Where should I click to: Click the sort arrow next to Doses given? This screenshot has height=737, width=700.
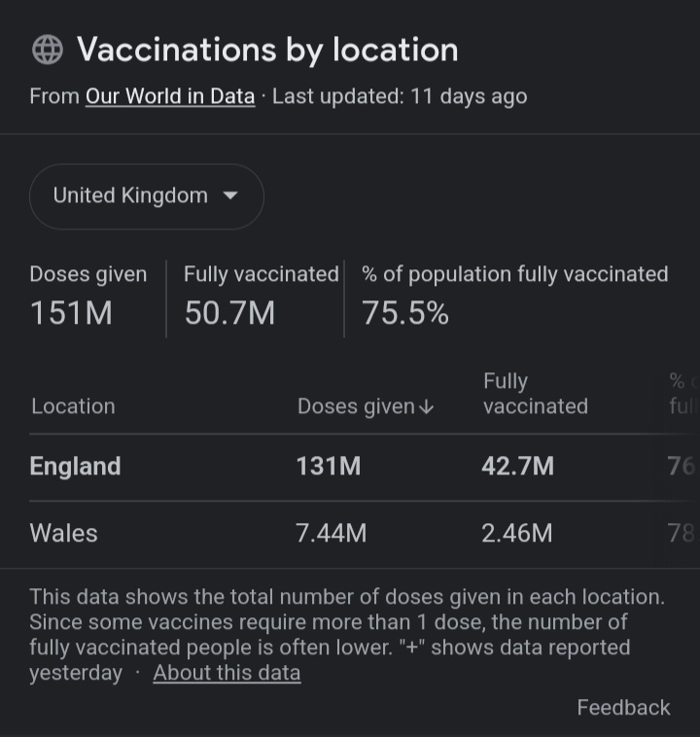(426, 407)
